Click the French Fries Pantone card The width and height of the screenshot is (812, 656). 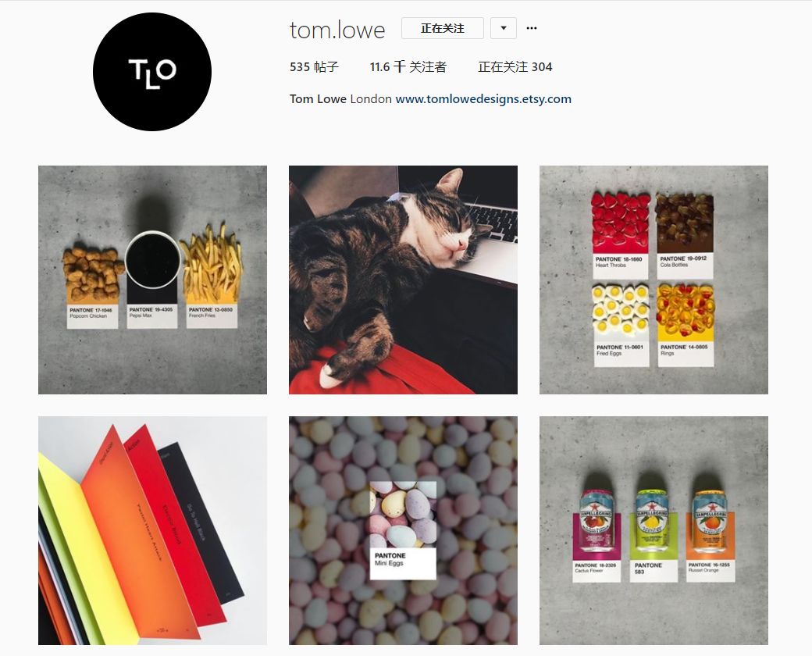pyautogui.click(x=212, y=316)
